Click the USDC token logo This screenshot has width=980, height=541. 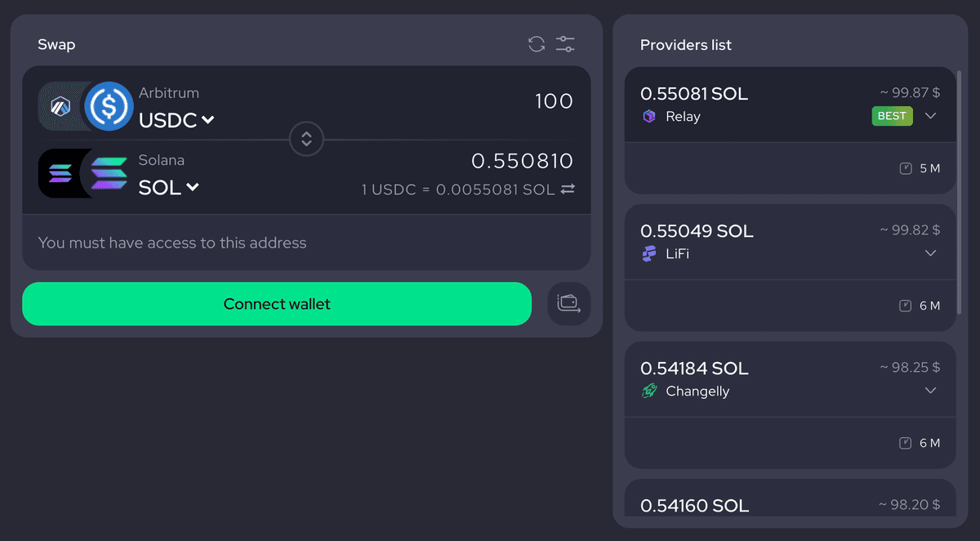(x=109, y=106)
